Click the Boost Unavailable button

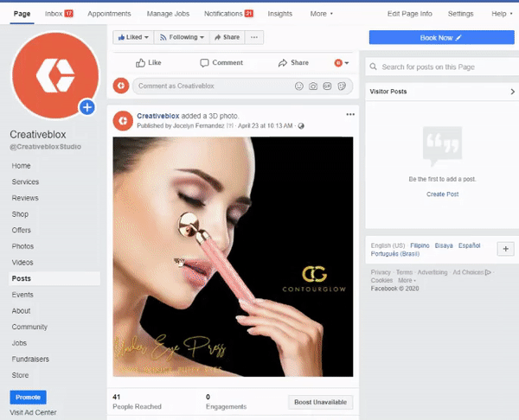320,402
